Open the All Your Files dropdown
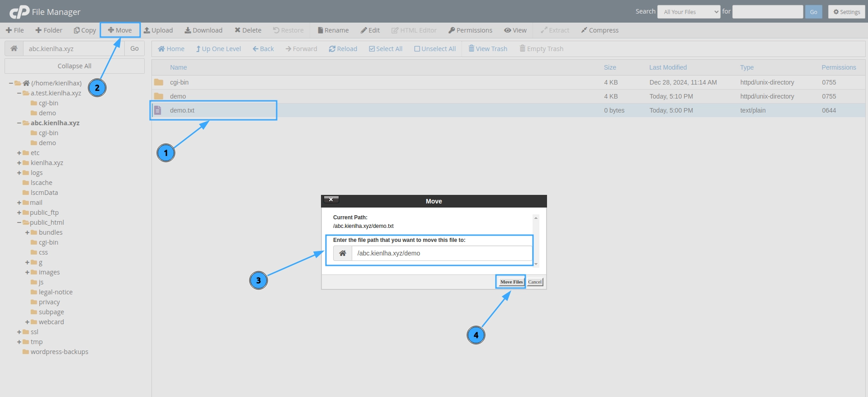 (x=689, y=12)
